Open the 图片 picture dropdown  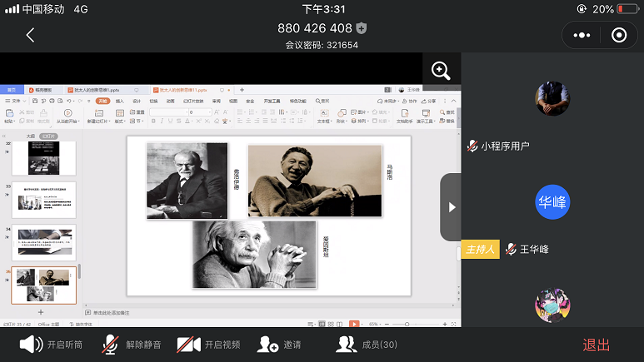pos(360,112)
